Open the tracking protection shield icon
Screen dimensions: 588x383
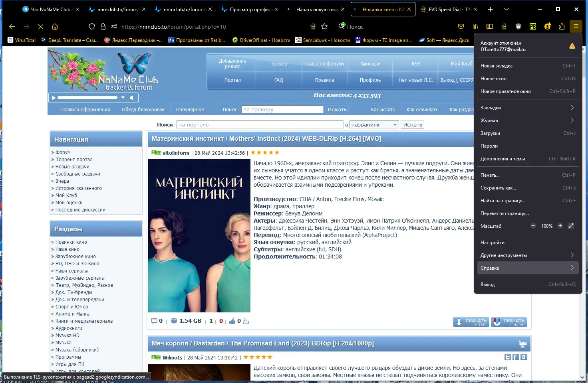(92, 27)
